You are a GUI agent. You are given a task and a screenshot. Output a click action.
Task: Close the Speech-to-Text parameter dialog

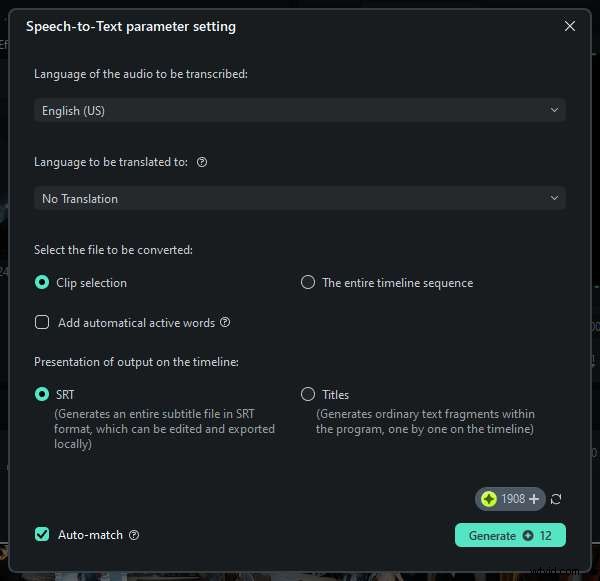tap(570, 27)
